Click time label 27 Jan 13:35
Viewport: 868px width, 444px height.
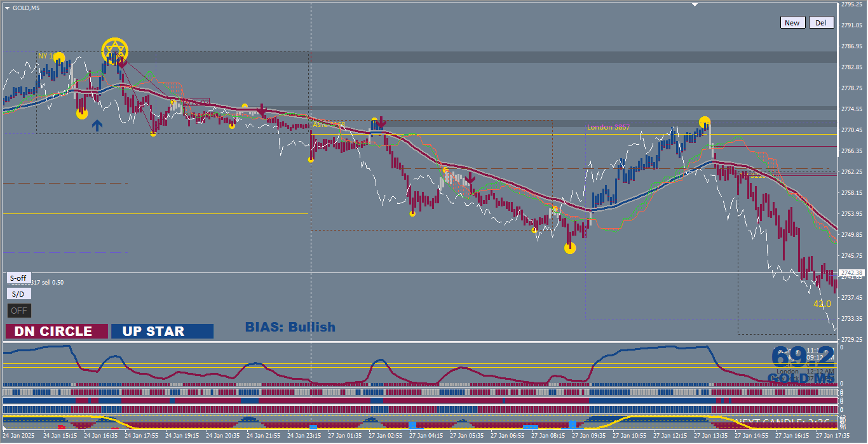[x=711, y=436]
